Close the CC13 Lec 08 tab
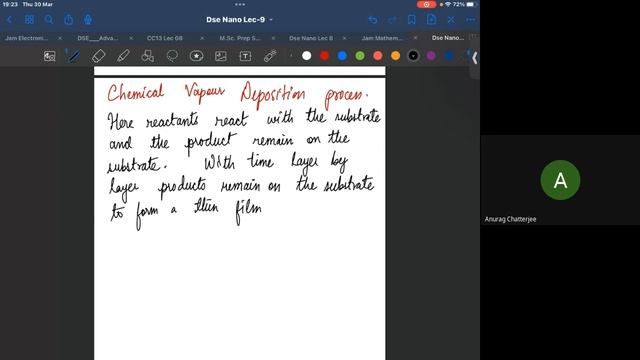The height and width of the screenshot is (360, 640). tap(202, 38)
